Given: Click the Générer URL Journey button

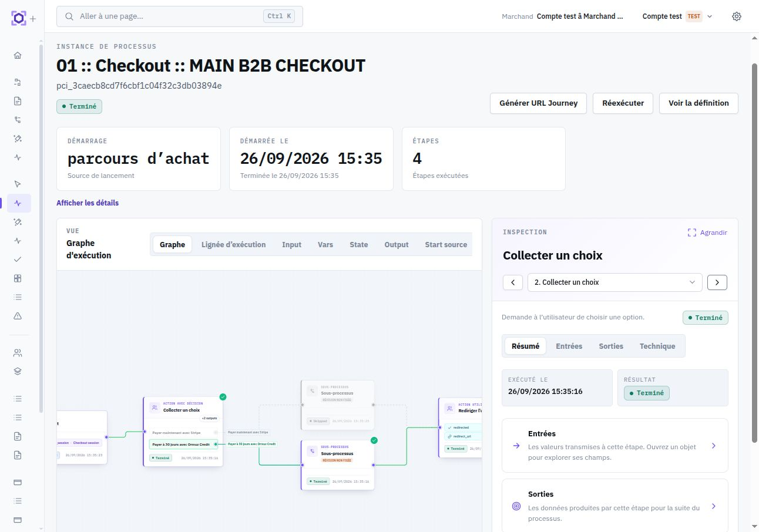Looking at the screenshot, I should click(539, 103).
